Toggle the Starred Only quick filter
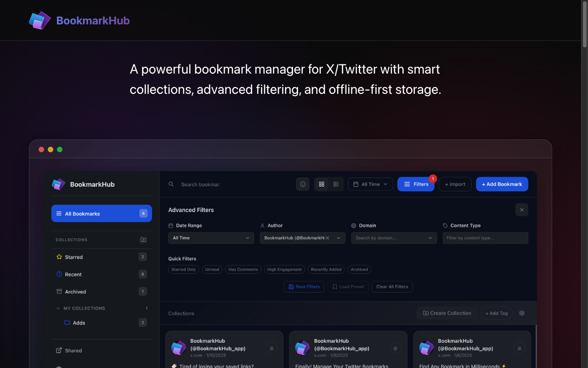The image size is (588, 368). click(x=184, y=270)
